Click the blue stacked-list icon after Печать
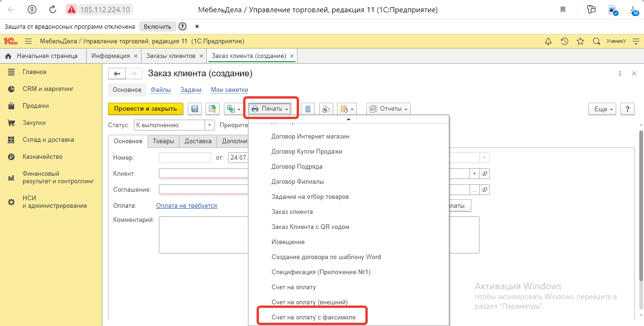The width and height of the screenshot is (644, 326). click(308, 109)
